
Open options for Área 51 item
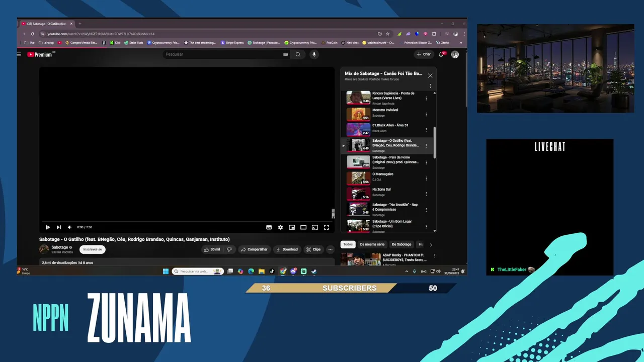[426, 129]
